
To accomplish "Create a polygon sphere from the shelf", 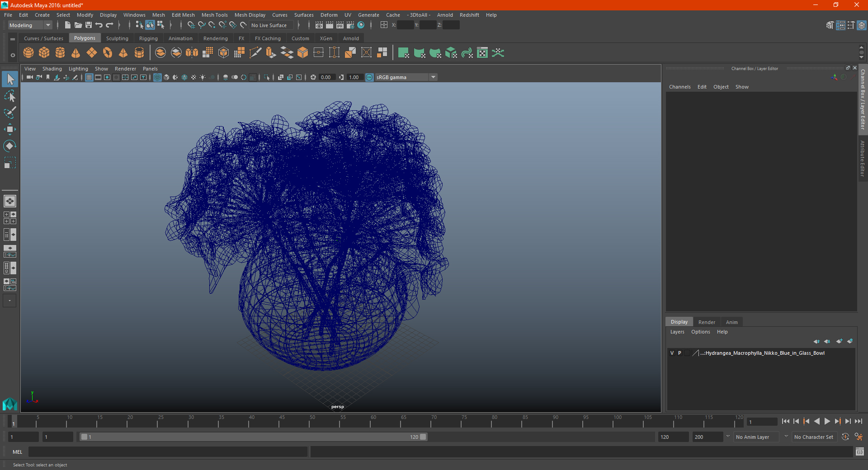I will pos(28,53).
